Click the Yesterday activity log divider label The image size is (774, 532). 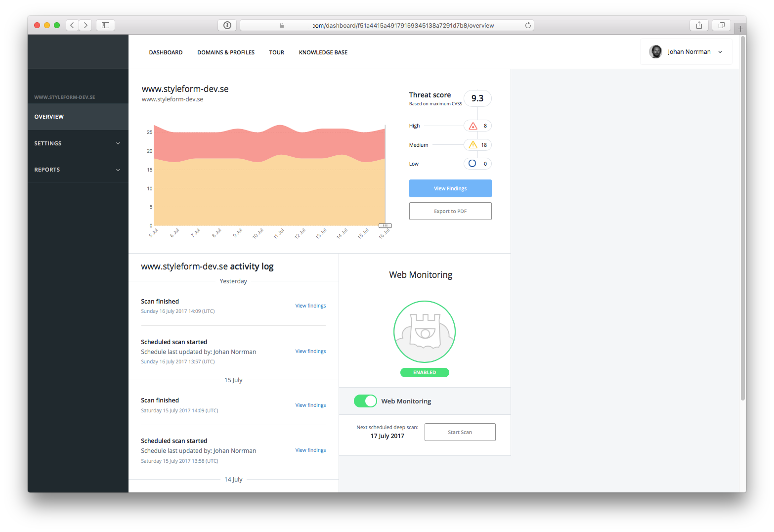[x=233, y=281]
